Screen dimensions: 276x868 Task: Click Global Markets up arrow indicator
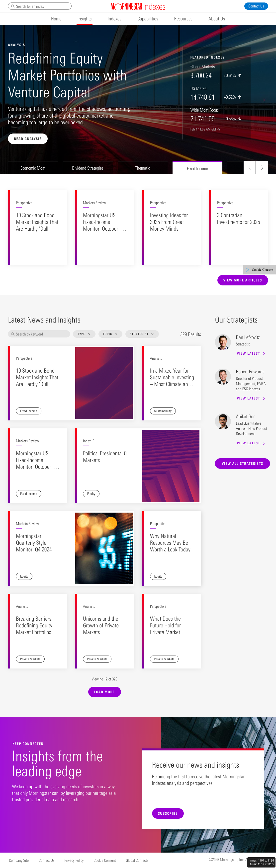point(240,75)
